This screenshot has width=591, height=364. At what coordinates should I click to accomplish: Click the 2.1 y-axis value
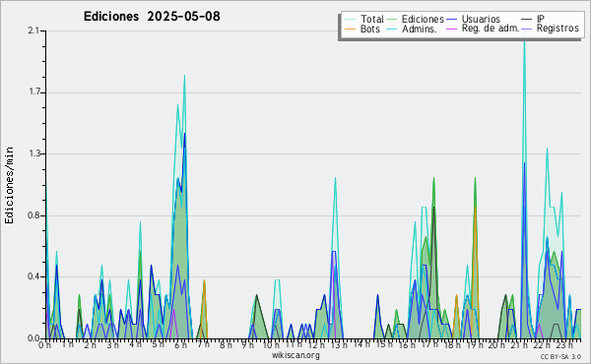(x=33, y=30)
